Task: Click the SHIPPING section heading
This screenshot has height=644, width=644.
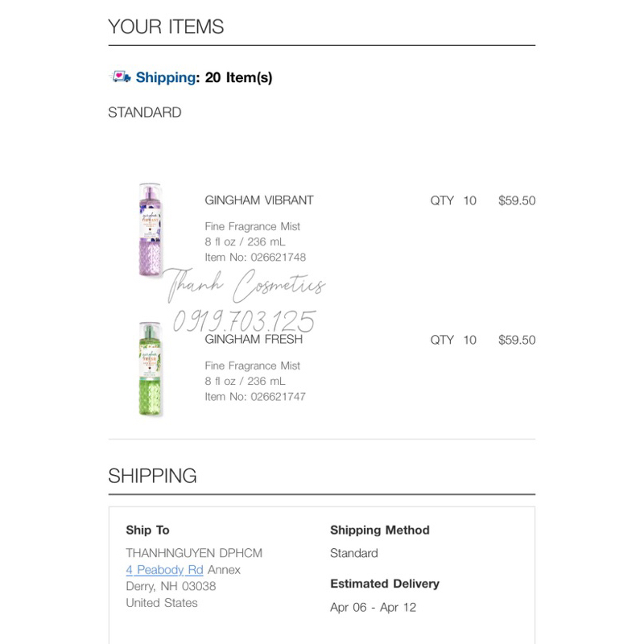Action: coord(152,476)
